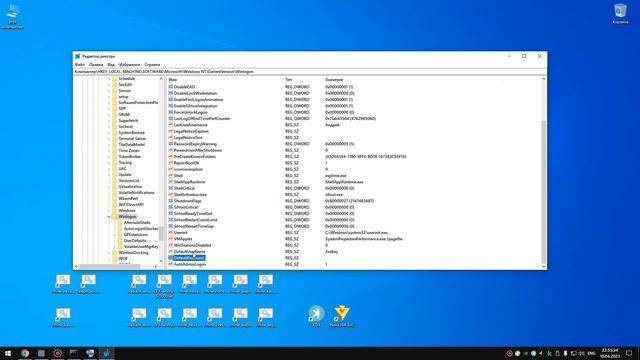Select the SystemRestore key
Image resolution: width=640 pixels, height=360 pixels.
(131, 133)
